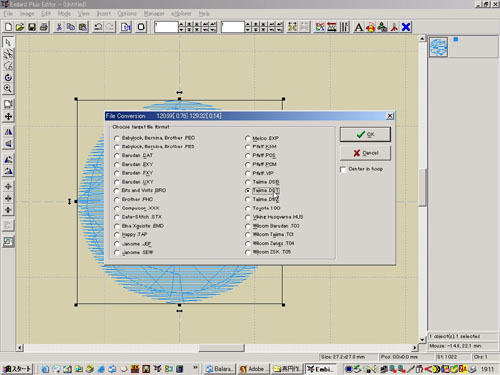Open the Options menu
Image resolution: width=500 pixels, height=375 pixels.
pos(127,14)
